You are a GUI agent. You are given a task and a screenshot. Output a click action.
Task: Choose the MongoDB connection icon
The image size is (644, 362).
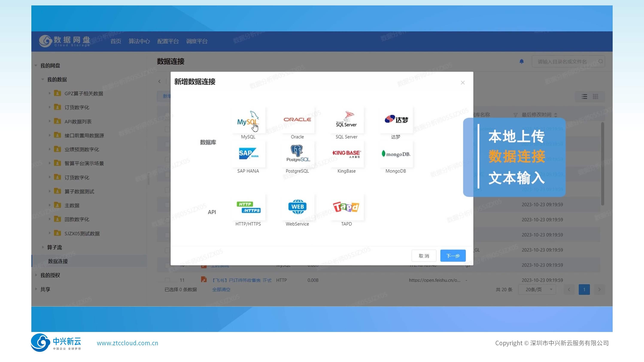[x=396, y=154]
